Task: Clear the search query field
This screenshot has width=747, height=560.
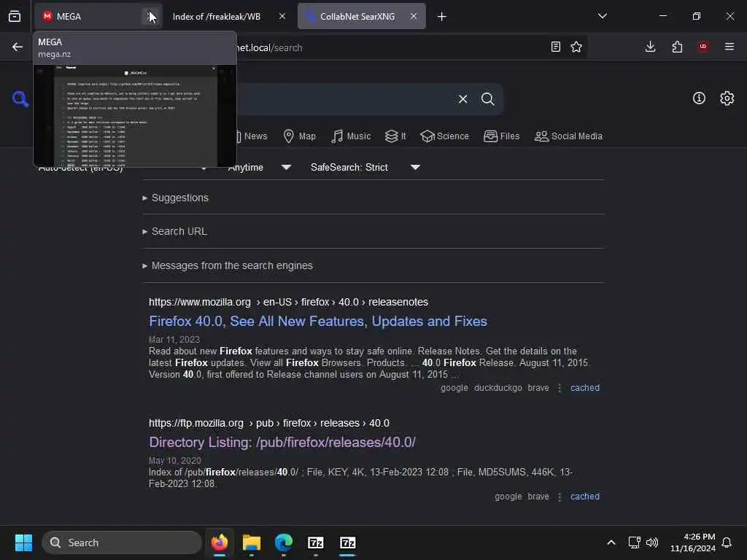Action: pos(462,99)
